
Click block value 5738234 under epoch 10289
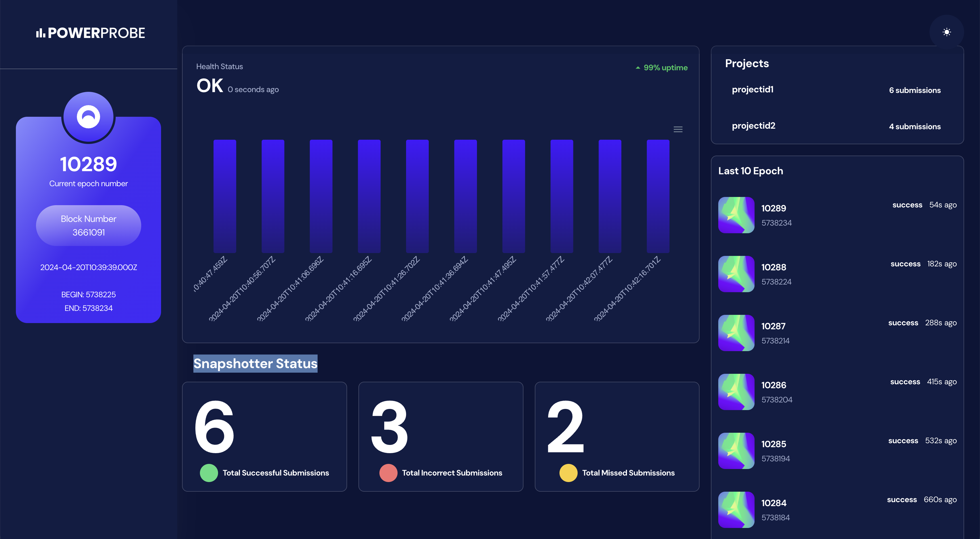pyautogui.click(x=776, y=223)
